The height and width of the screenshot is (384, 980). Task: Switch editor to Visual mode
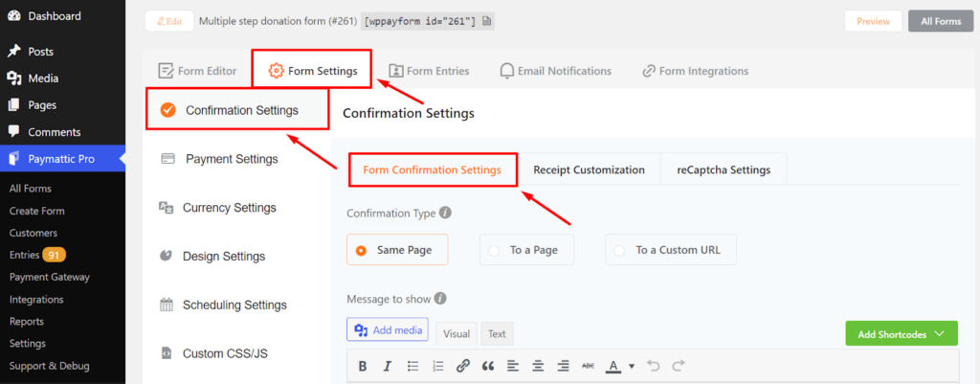click(457, 334)
